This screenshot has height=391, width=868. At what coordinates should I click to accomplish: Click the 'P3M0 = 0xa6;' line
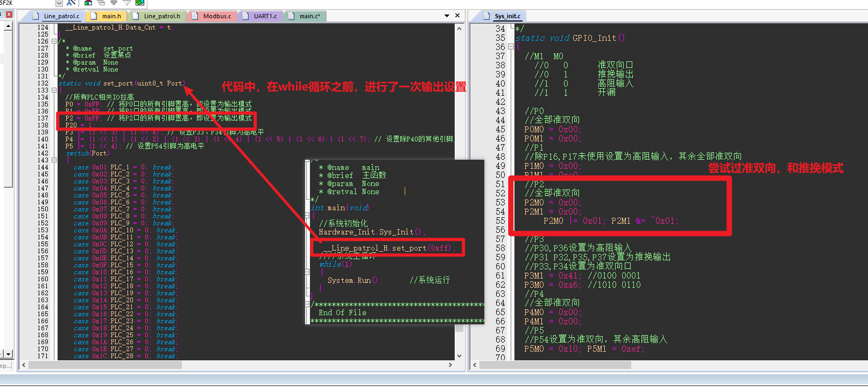tap(582, 285)
